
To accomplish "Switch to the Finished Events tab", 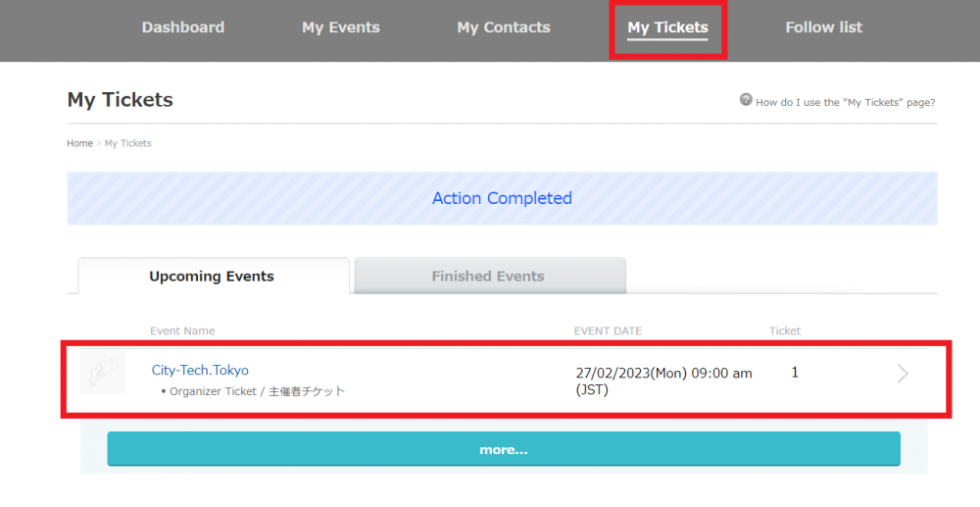I will point(488,277).
